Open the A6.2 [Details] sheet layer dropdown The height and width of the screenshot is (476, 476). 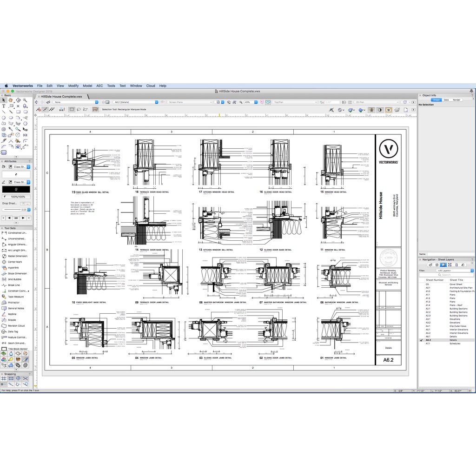coord(136,102)
